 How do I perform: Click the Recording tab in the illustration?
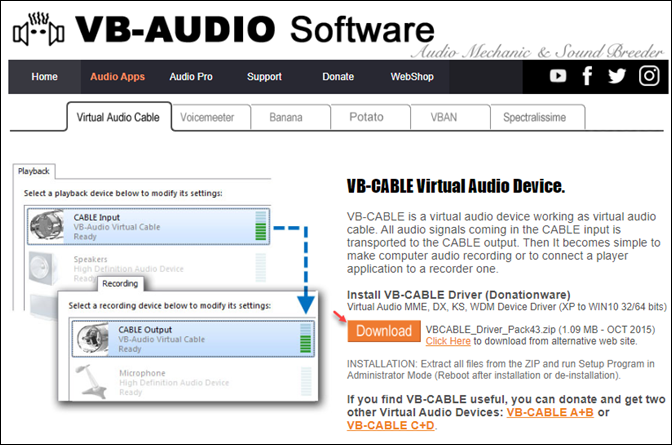(120, 284)
